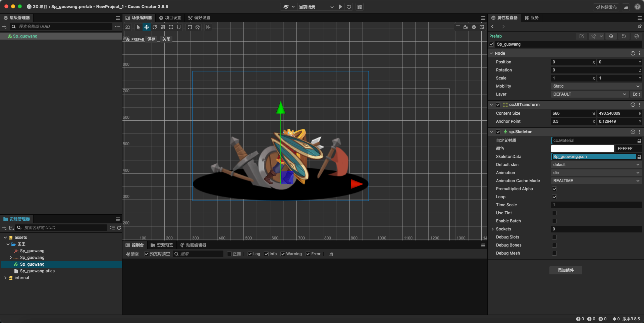
Task: Select the Move (translate) gizmo tool
Action: (x=147, y=27)
